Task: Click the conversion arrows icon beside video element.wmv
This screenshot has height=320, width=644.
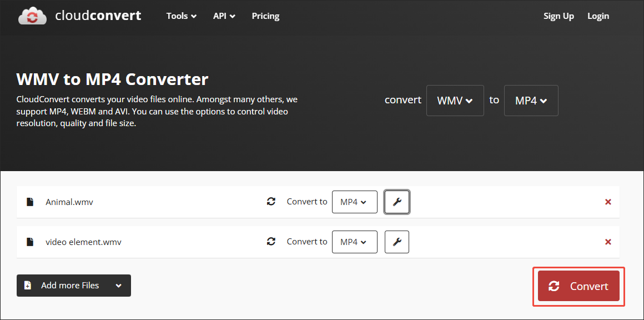Action: point(271,242)
